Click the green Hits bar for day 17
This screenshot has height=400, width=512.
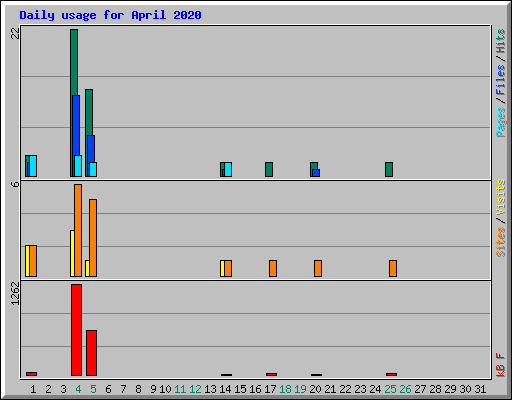[269, 169]
